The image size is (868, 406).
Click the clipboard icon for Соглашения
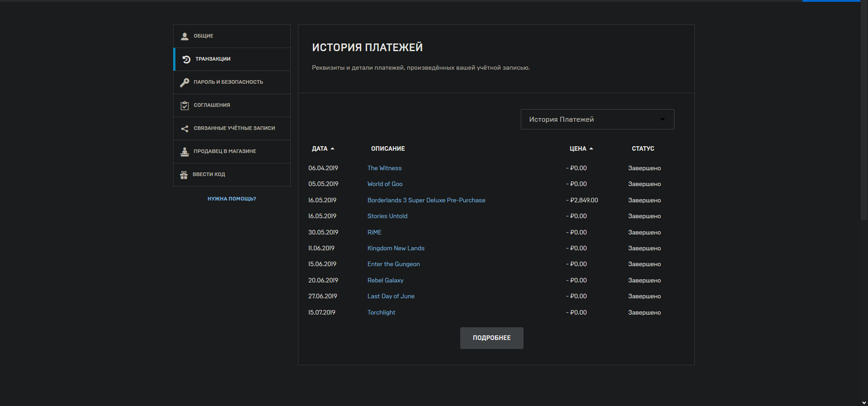[184, 105]
